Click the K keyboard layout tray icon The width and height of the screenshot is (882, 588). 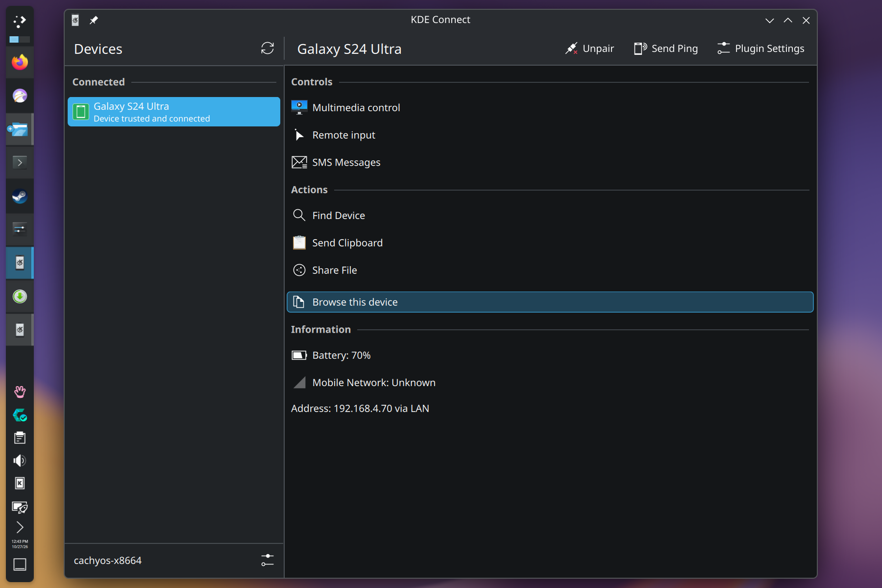coord(20,483)
